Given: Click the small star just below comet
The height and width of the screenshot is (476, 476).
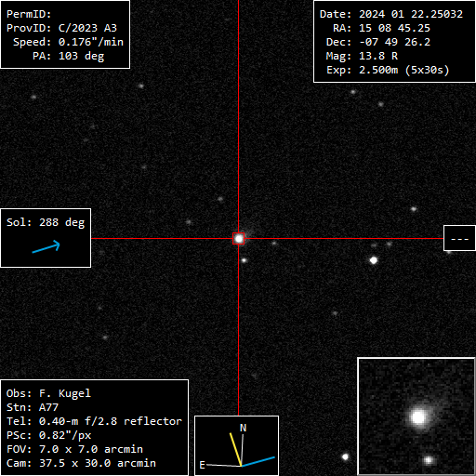Looking at the screenshot, I should point(245,260).
